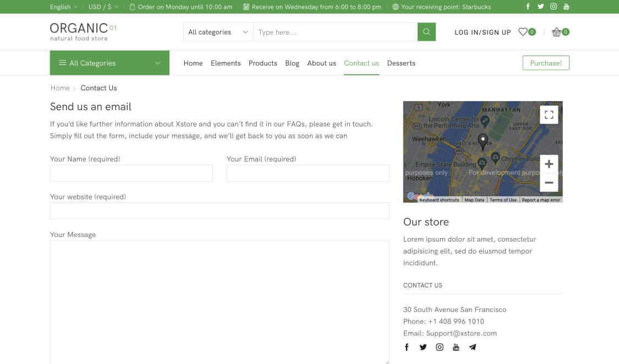The width and height of the screenshot is (619, 364).
Task: Go to the Products menu item
Action: point(262,63)
